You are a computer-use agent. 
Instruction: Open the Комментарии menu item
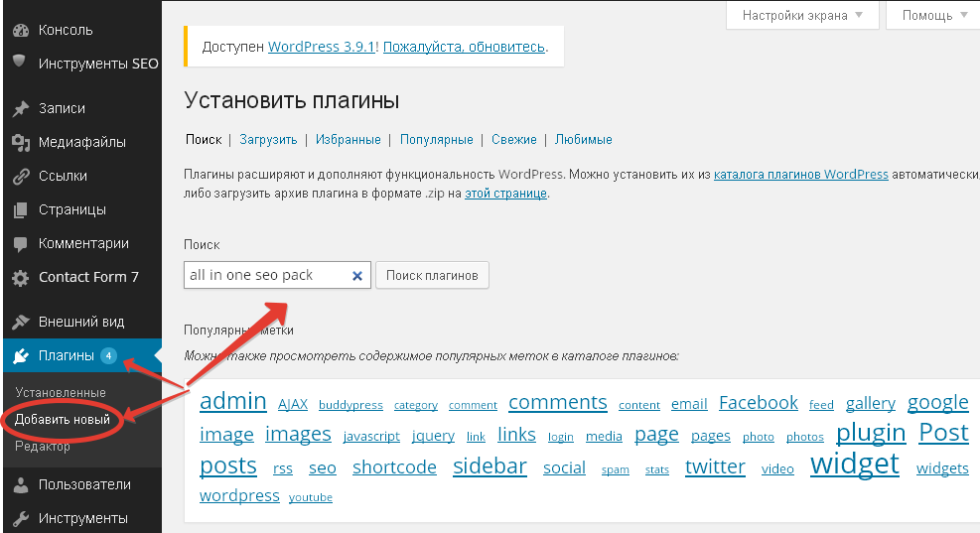pos(82,243)
